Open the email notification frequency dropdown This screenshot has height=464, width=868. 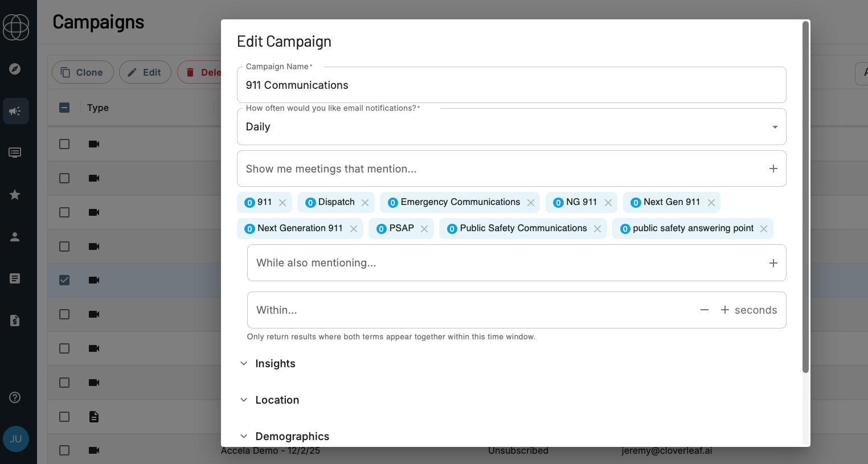[511, 127]
